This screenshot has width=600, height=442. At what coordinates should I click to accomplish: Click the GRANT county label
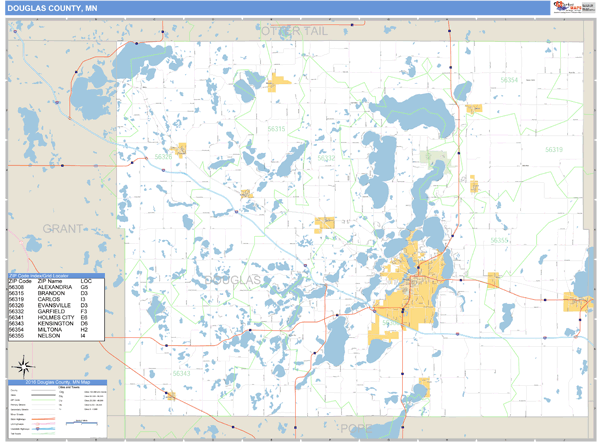click(62, 229)
